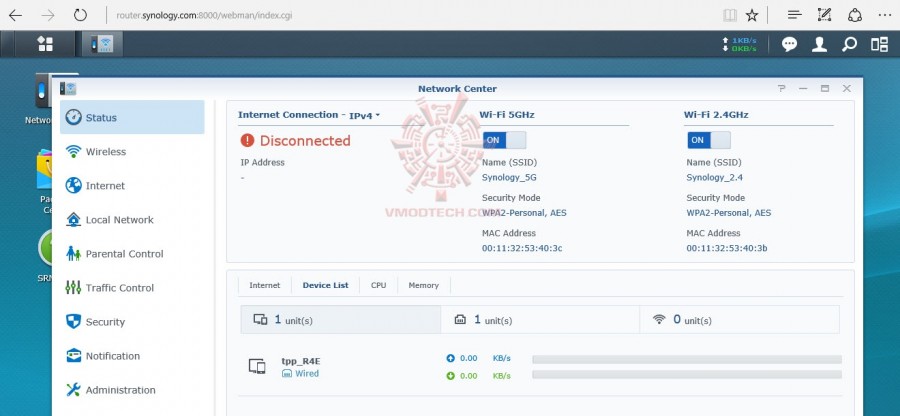Open the Local Network section

132,219
